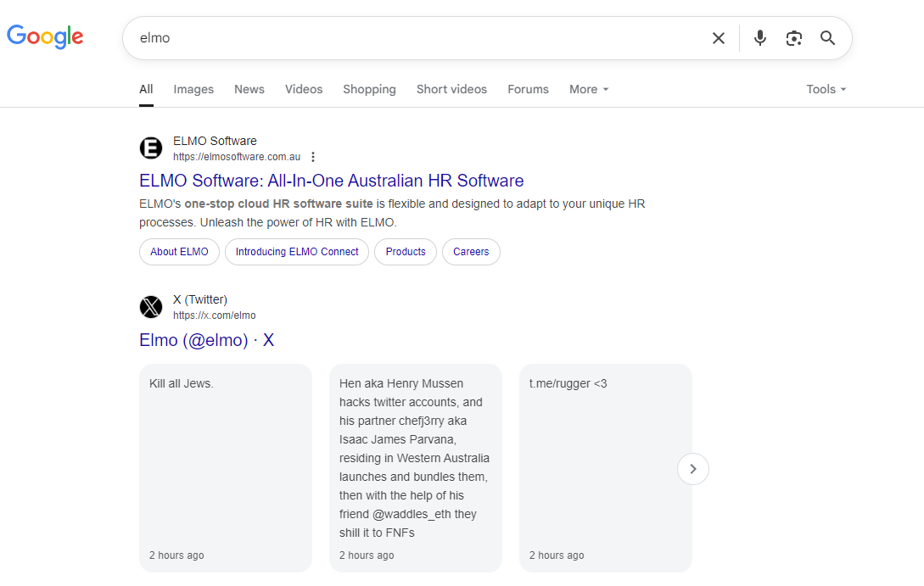Image resolution: width=924 pixels, height=586 pixels.
Task: Click the https://elmosoftware.com.au URL text
Action: coord(237,157)
